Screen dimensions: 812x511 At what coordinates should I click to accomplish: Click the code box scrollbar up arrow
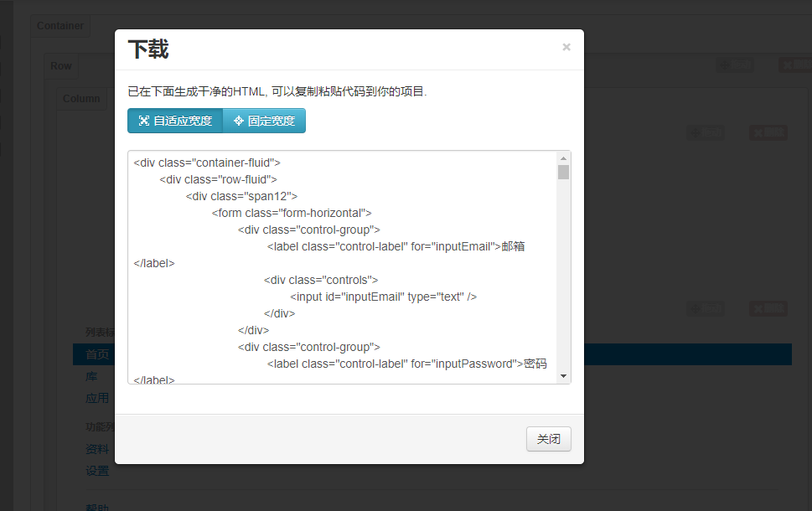tap(563, 158)
